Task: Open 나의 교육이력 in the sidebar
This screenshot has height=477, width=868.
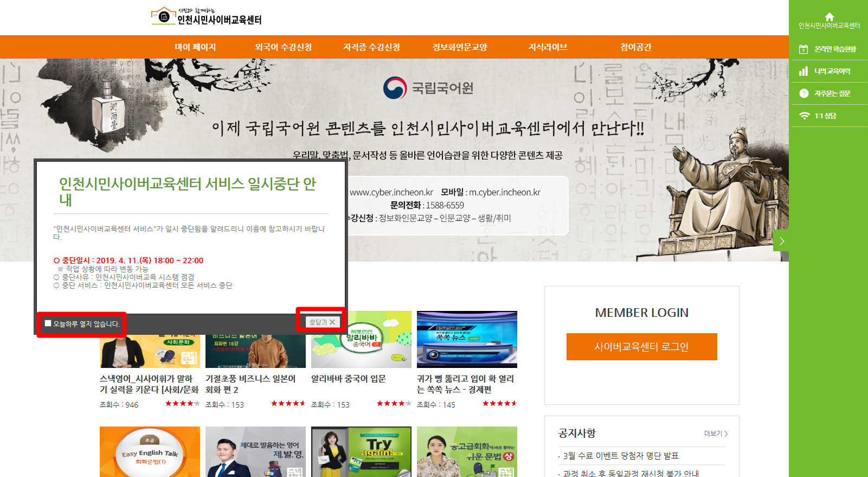Action: coord(829,71)
